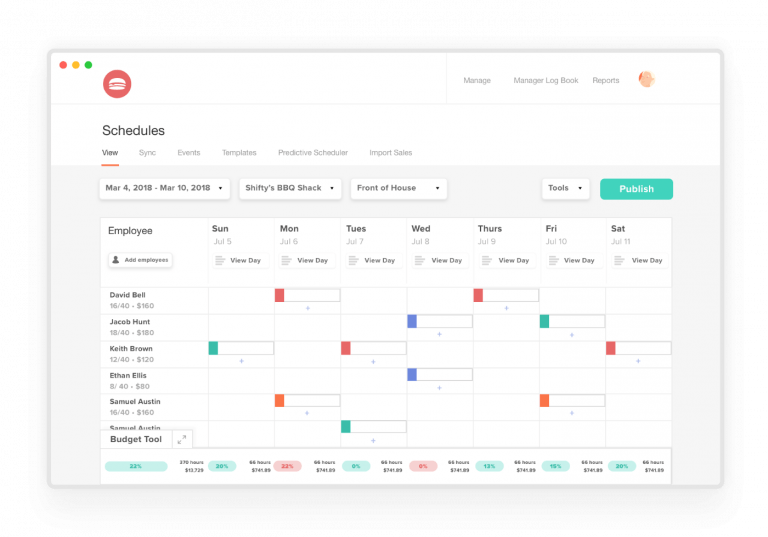Click the plus under Keith Brown's Tuesday shift
Screen dimensions: 768x537
pos(373,362)
